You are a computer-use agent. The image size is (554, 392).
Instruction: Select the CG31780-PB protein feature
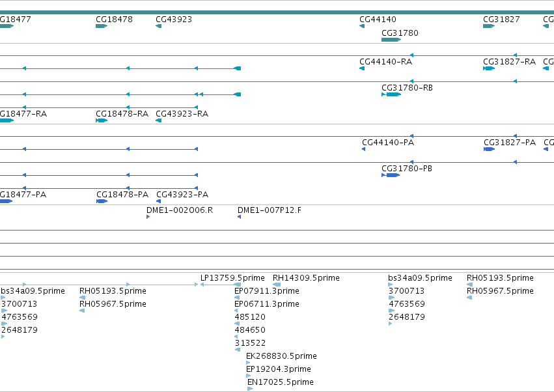pyautogui.click(x=391, y=175)
